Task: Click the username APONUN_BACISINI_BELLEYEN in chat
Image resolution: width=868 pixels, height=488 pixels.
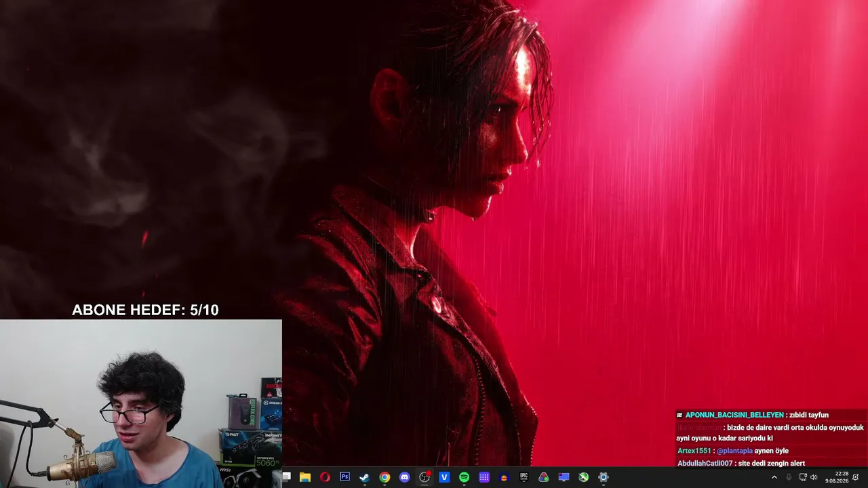Action: [734, 415]
